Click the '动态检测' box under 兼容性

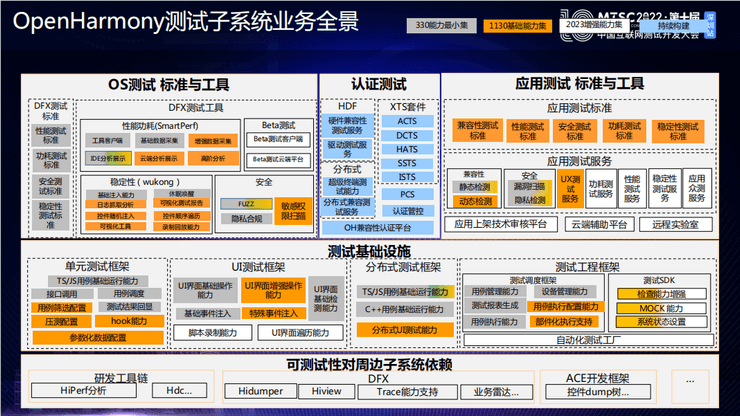(474, 201)
